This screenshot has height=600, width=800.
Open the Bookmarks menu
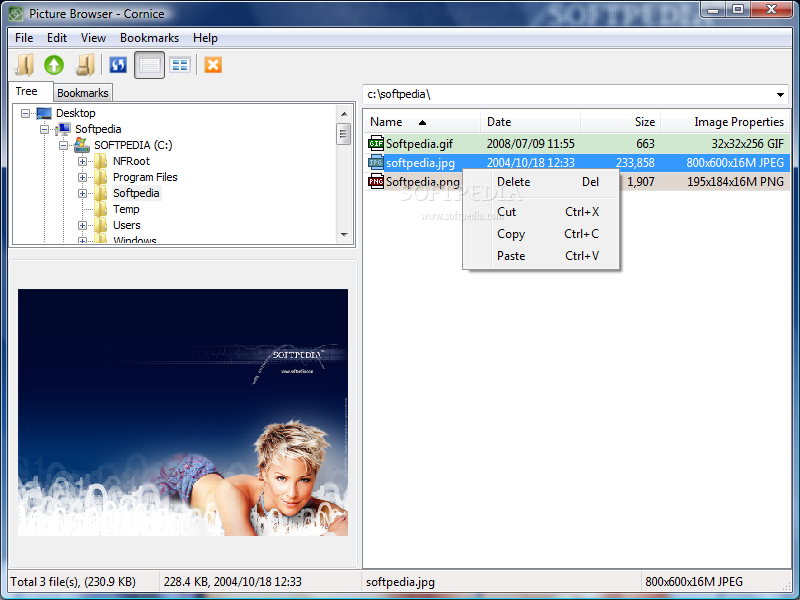tap(149, 38)
